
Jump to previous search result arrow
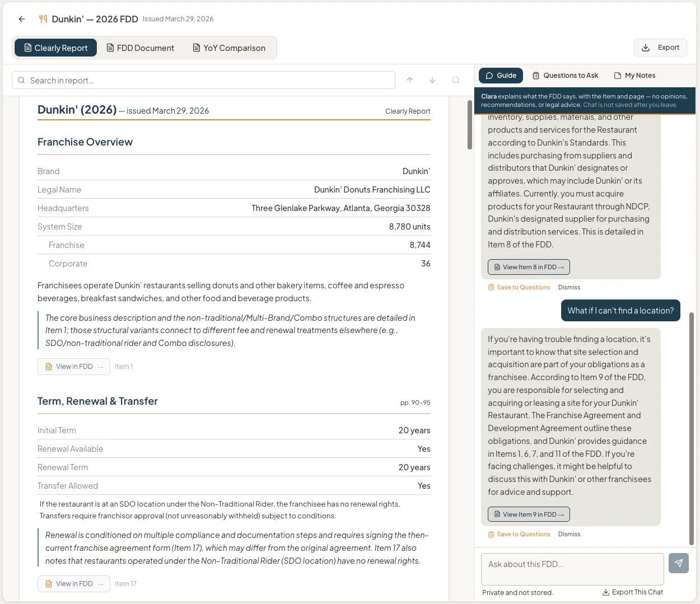(410, 80)
